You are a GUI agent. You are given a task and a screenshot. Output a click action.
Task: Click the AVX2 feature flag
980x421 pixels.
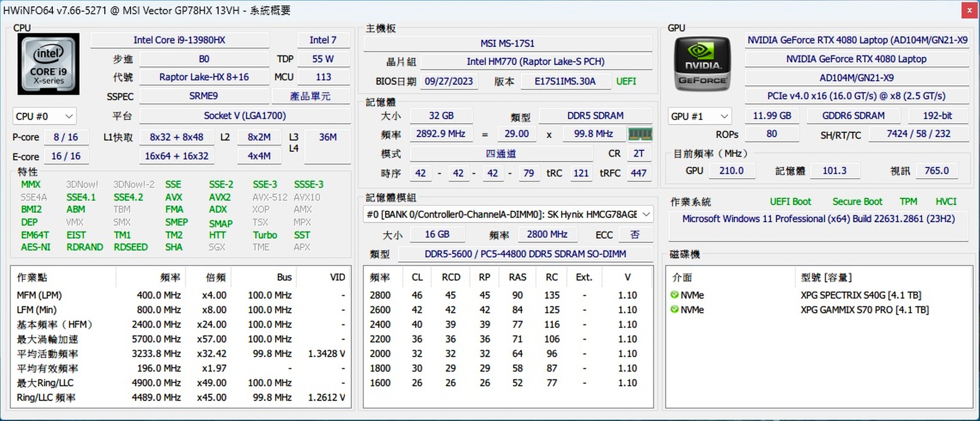pos(220,197)
